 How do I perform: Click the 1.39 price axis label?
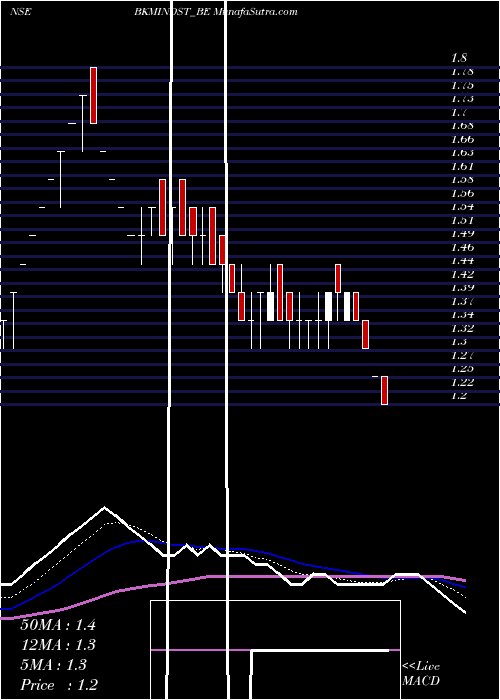462,288
